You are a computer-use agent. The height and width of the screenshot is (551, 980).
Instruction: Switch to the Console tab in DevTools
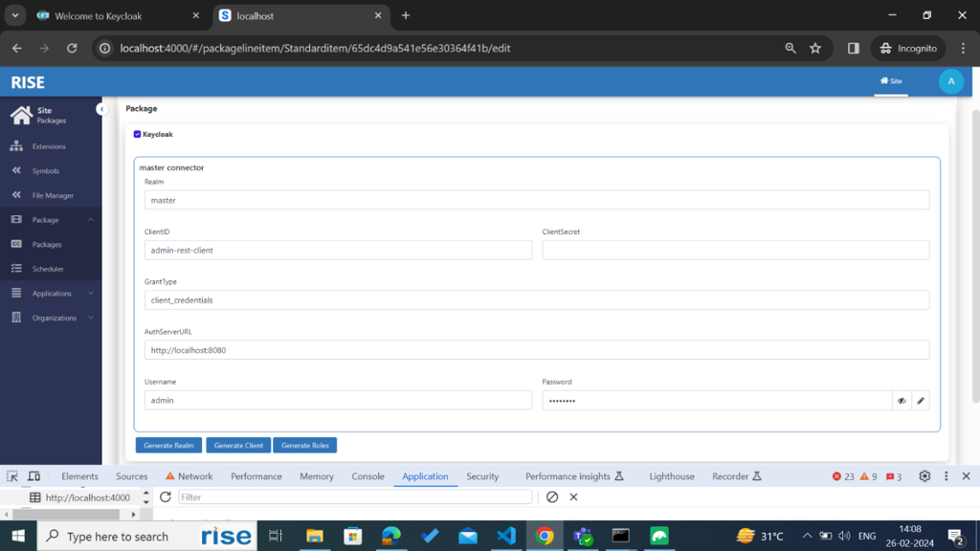pos(367,476)
